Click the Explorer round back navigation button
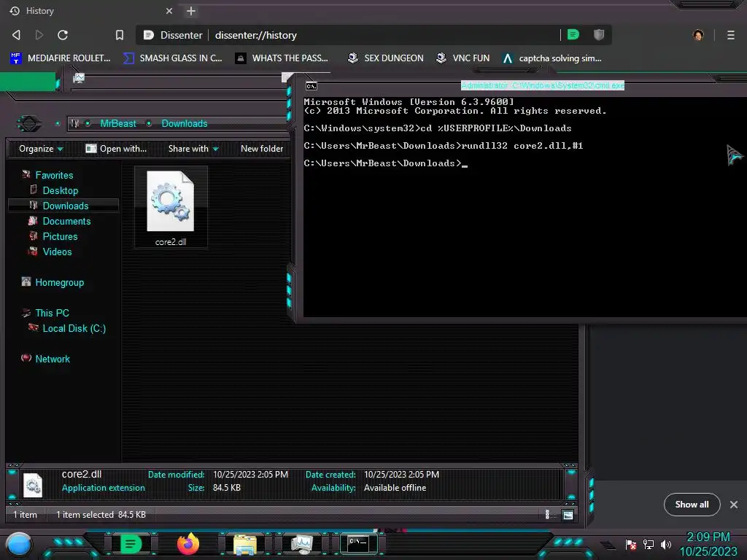The height and width of the screenshot is (560, 747). [29, 124]
